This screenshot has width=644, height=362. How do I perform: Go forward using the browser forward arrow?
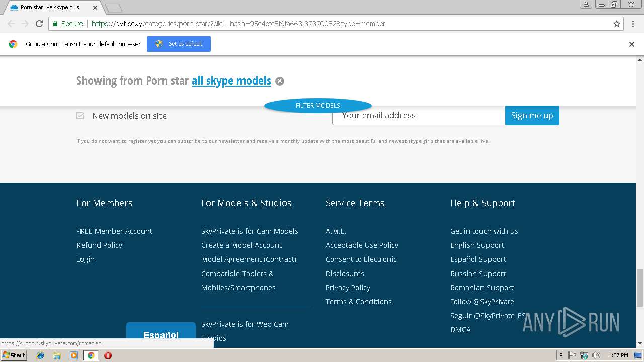click(25, 24)
